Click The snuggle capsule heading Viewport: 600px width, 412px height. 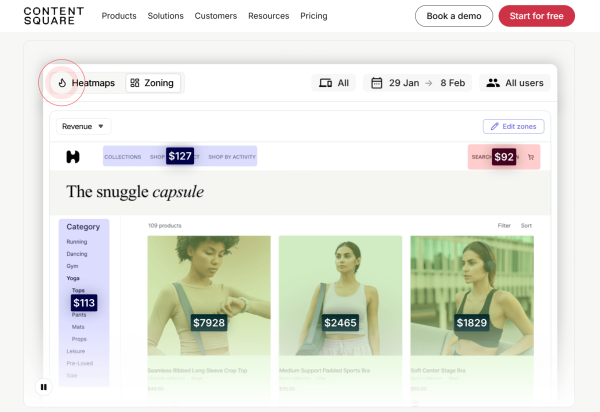point(135,192)
